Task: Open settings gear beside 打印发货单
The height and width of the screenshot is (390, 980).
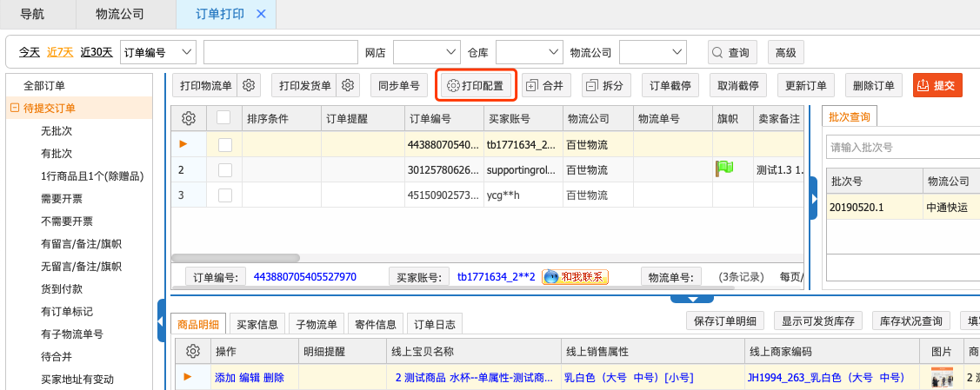Action: click(x=348, y=85)
